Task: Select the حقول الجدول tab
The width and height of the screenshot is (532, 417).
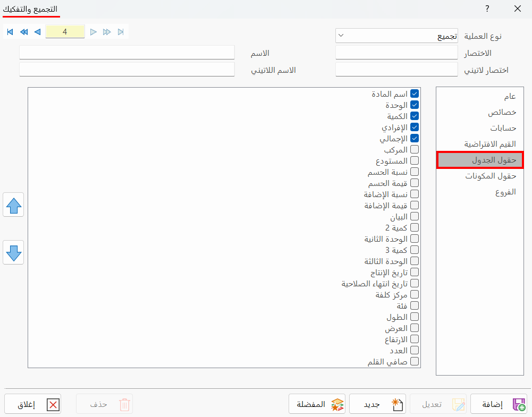Action: coord(480,160)
